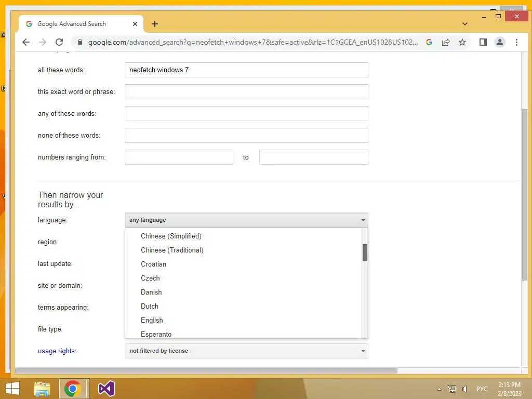
Task: Open the network tray icon
Action: pos(451,389)
